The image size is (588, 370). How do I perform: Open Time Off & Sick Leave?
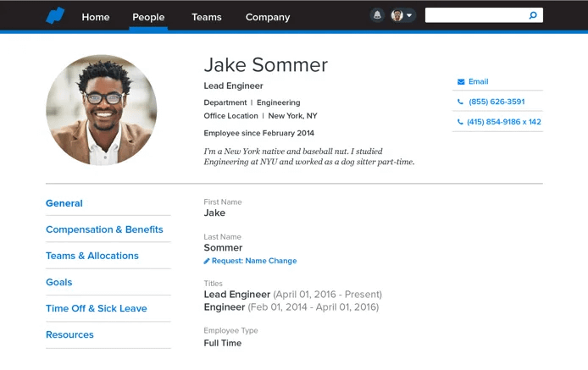(x=97, y=308)
